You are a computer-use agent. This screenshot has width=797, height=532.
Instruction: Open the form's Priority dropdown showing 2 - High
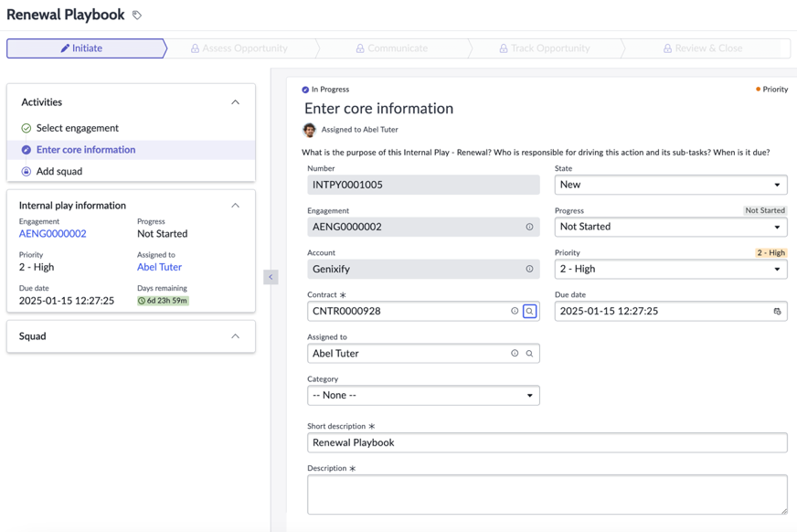[671, 269]
